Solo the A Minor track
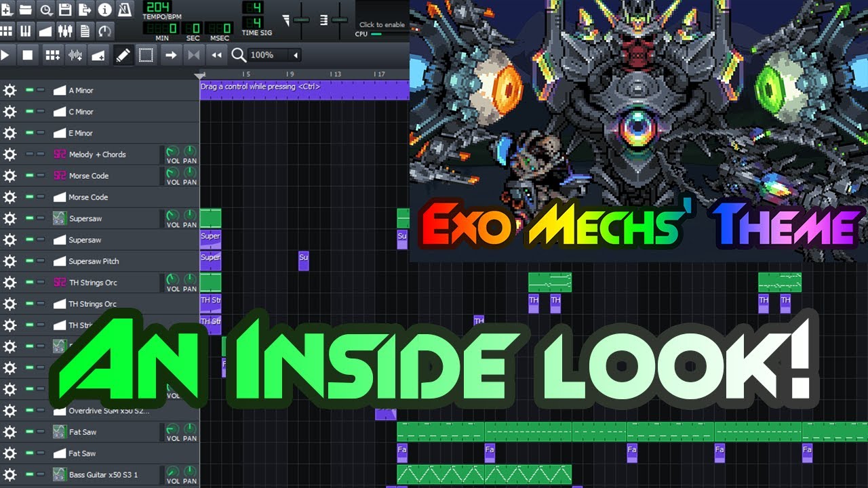 41,90
